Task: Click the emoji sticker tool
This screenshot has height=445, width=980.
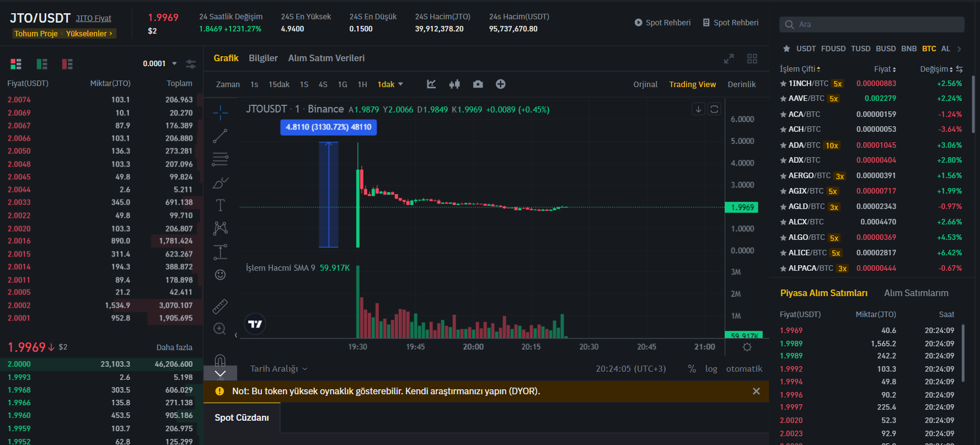Action: point(220,275)
